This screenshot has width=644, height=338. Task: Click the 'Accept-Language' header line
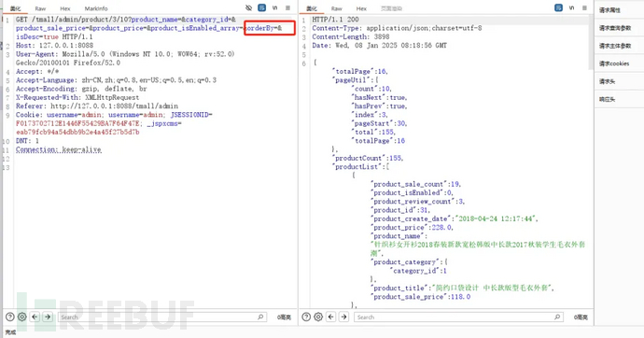tap(116, 80)
